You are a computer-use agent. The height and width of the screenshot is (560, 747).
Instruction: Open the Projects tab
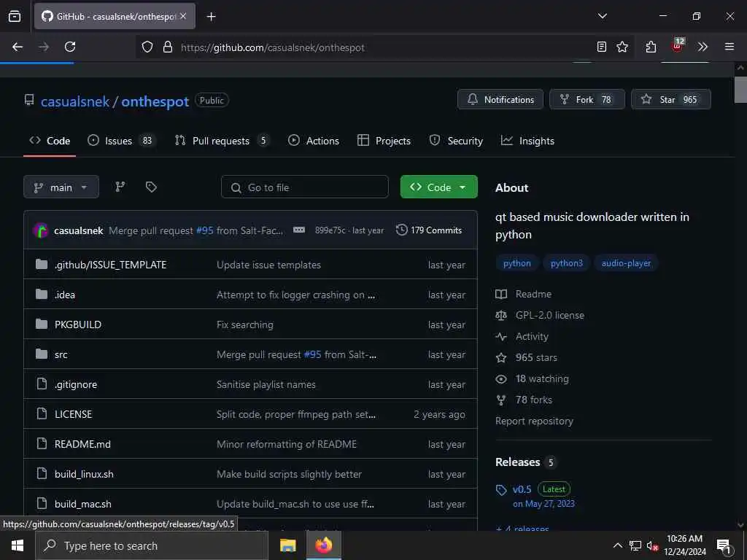384,141
